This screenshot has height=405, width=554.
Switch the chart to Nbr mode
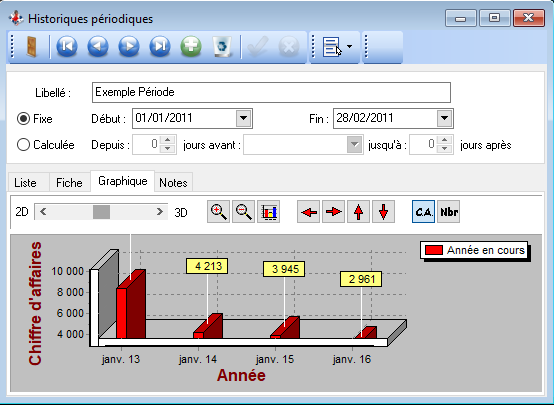click(x=449, y=212)
